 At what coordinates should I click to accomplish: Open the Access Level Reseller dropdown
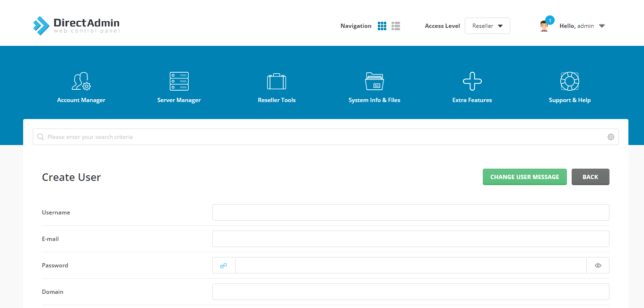487,26
